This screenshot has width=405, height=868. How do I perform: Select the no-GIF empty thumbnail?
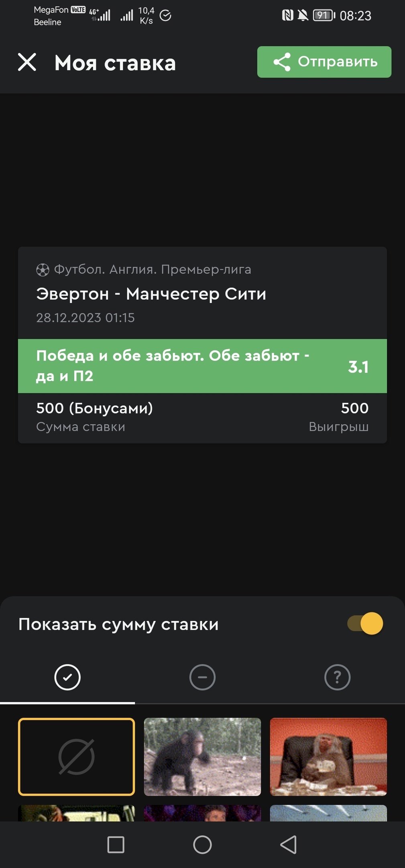(x=76, y=757)
